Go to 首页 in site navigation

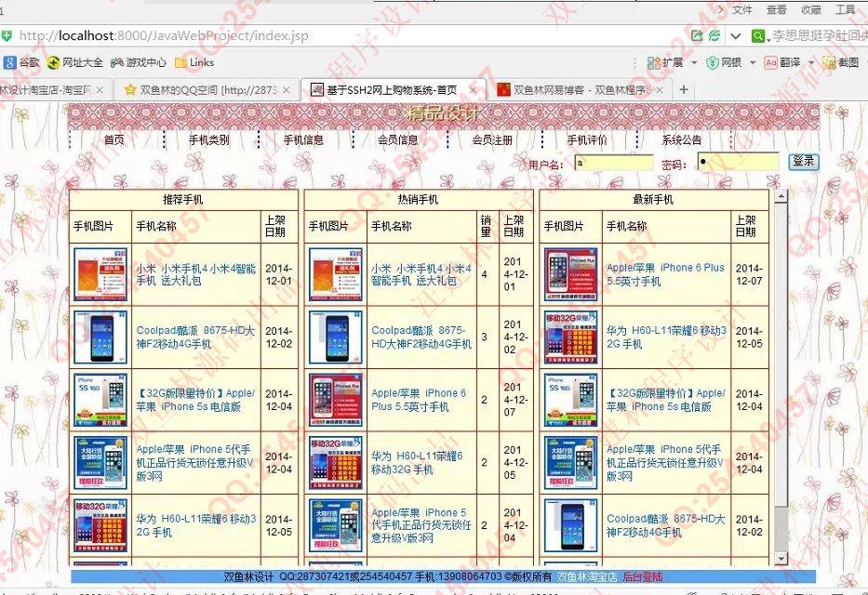click(114, 139)
